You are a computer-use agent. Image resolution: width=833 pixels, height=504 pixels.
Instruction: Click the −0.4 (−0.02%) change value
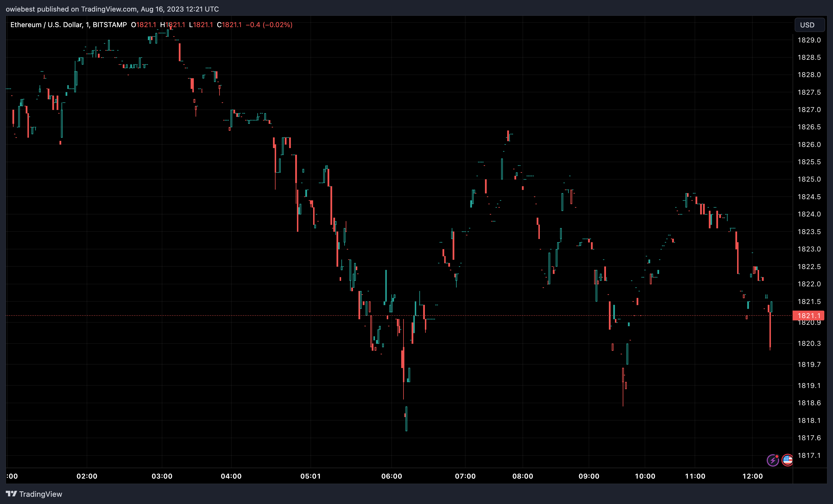(x=269, y=25)
